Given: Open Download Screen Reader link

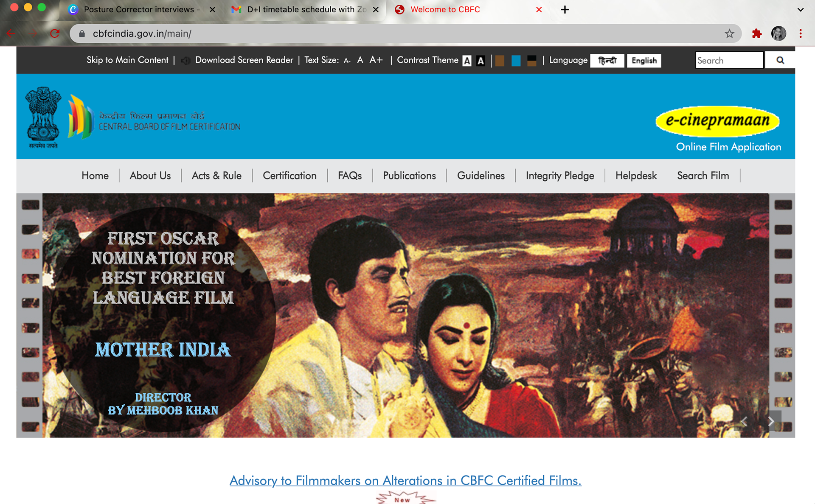Looking at the screenshot, I should click(244, 60).
